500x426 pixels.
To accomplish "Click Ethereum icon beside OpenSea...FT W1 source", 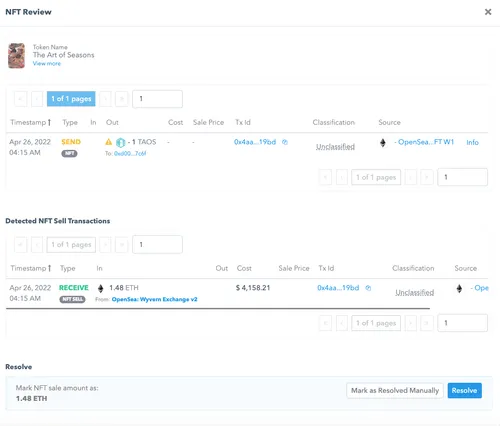I will pyautogui.click(x=383, y=143).
